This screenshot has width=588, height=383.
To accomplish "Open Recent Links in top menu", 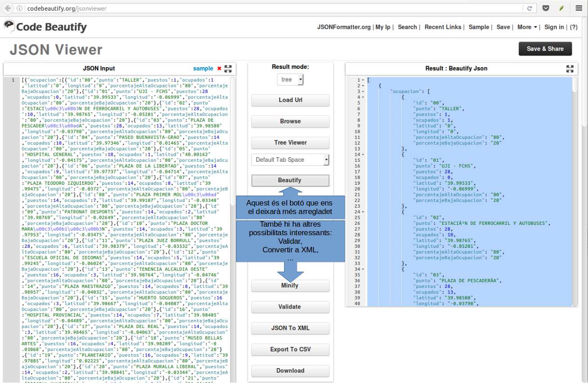I will 443,27.
